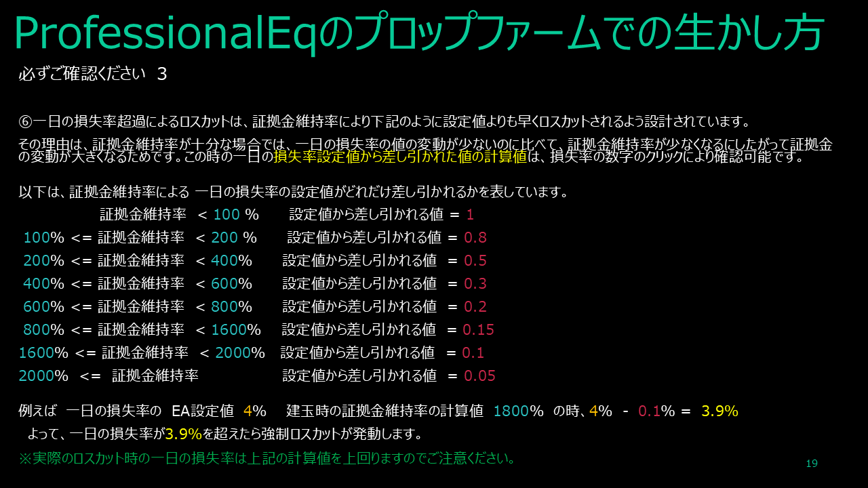Select the page number "19"

point(812,464)
